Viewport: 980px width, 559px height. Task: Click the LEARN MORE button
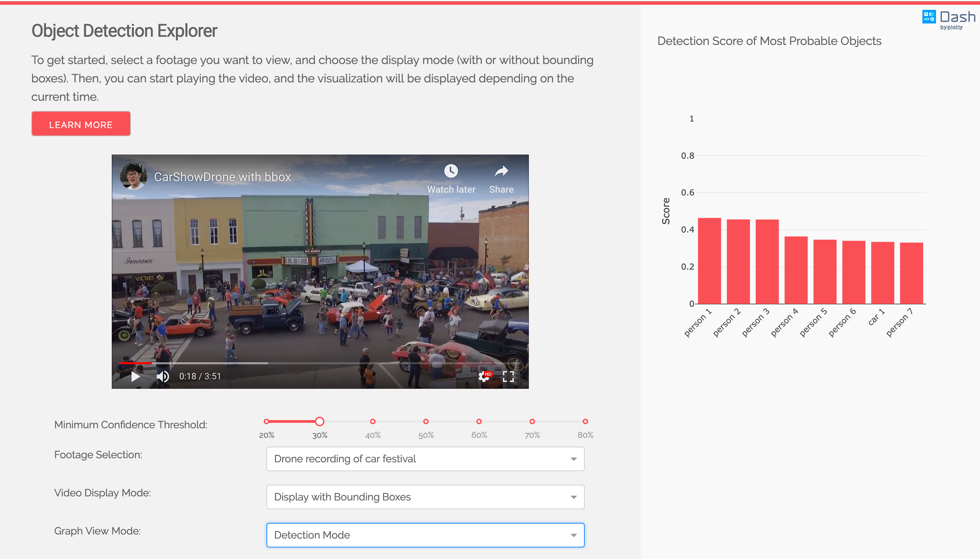coord(81,124)
